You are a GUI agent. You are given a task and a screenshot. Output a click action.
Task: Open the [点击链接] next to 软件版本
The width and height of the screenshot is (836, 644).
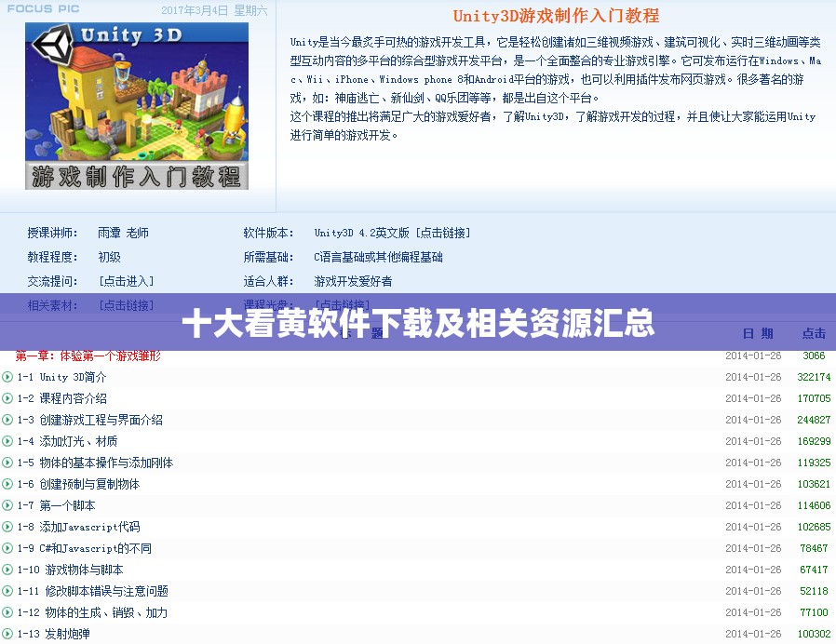pyautogui.click(x=443, y=233)
